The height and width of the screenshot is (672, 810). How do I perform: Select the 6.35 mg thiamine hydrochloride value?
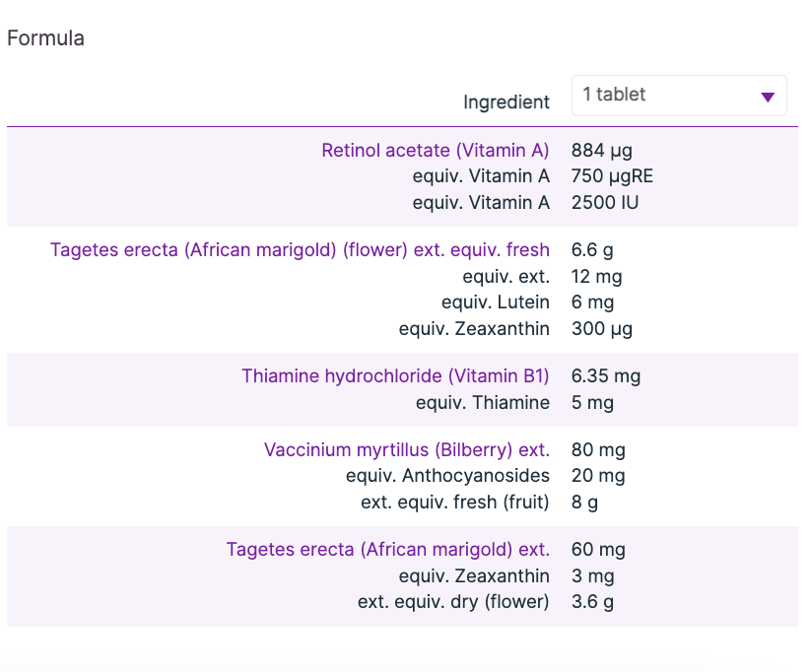606,376
